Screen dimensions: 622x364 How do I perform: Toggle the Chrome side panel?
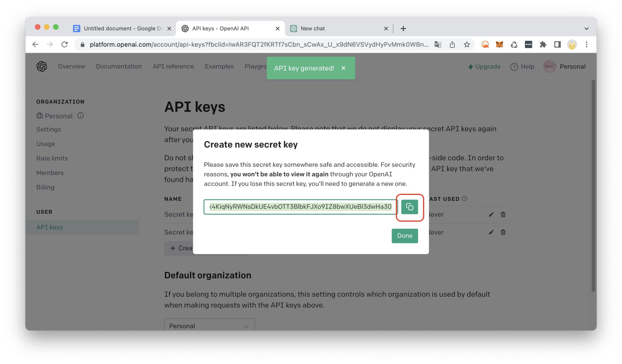pyautogui.click(x=557, y=44)
